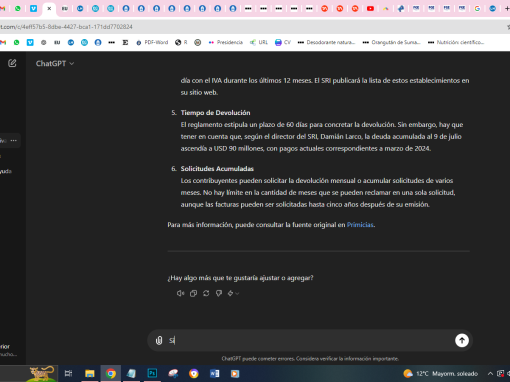
Task: Focus the message input field
Action: pyautogui.click(x=310, y=340)
